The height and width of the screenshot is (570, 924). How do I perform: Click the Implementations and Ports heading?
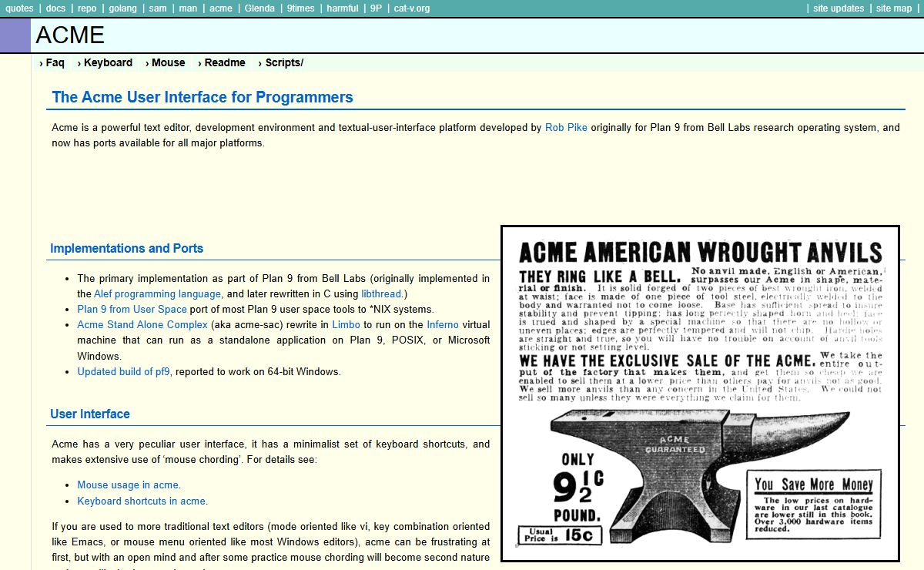point(126,249)
